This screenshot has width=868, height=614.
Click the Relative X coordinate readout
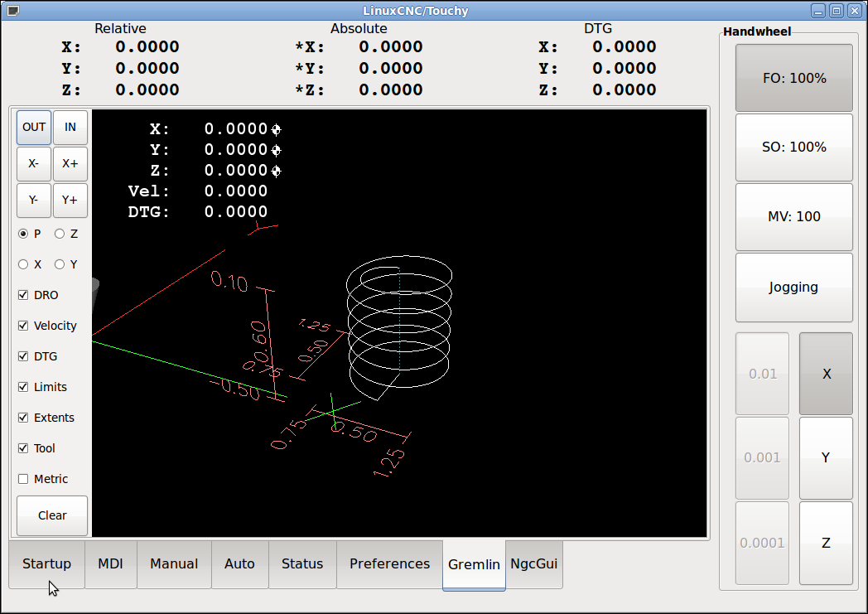pos(121,47)
